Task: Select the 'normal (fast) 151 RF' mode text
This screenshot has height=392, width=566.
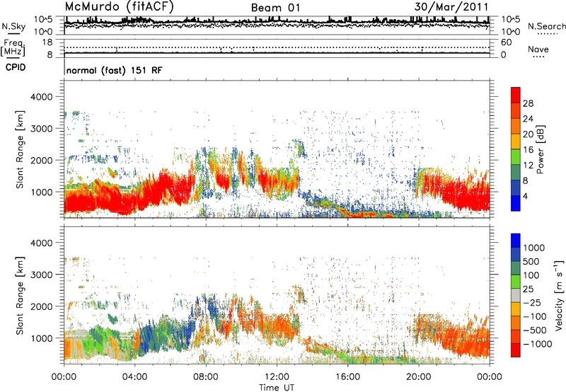Action: [x=115, y=70]
